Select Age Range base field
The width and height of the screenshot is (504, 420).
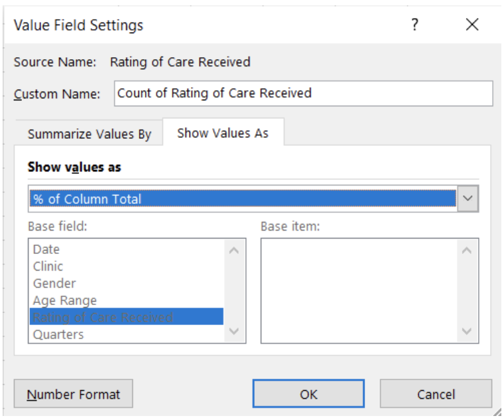point(65,301)
